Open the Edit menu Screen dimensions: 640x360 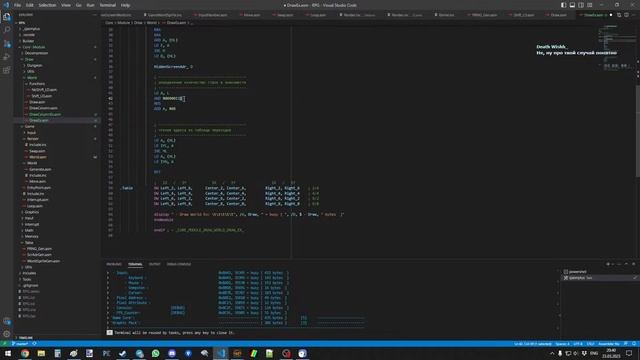pos(30,5)
